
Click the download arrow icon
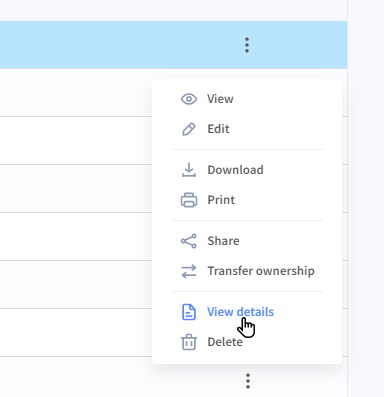(189, 170)
